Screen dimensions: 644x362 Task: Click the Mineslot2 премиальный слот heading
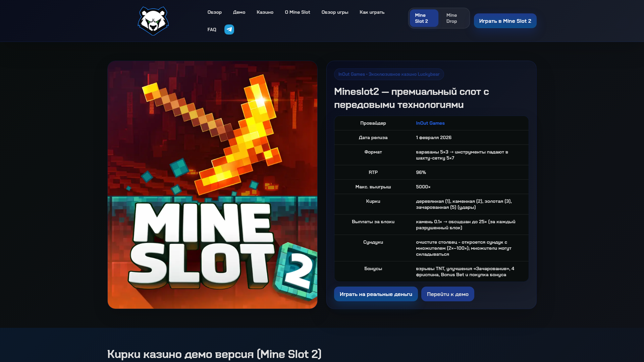point(412,98)
